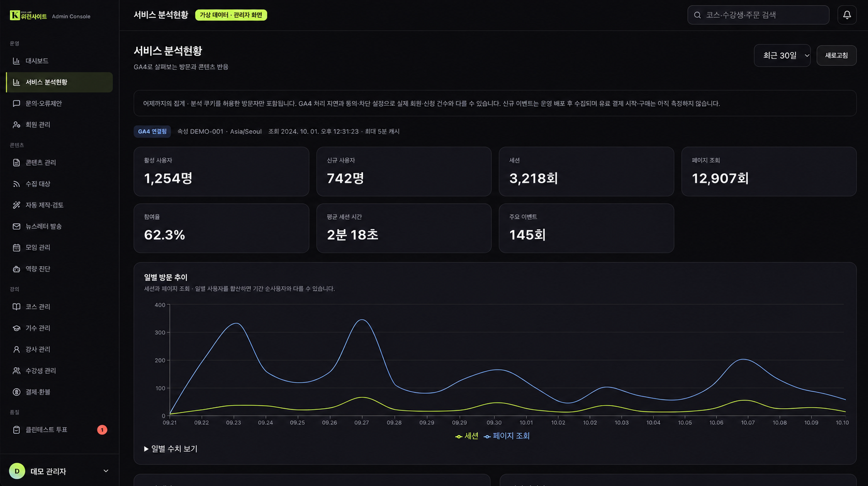Screen dimensions: 868x486
Task: Click the 기수 관리 graduation cap icon
Action: tap(17, 328)
